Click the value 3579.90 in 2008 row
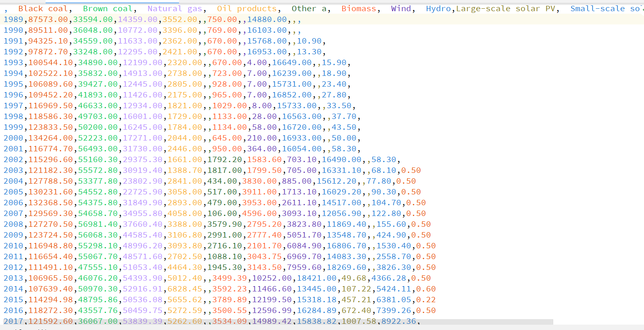The width and height of the screenshot is (644, 330). click(225, 224)
